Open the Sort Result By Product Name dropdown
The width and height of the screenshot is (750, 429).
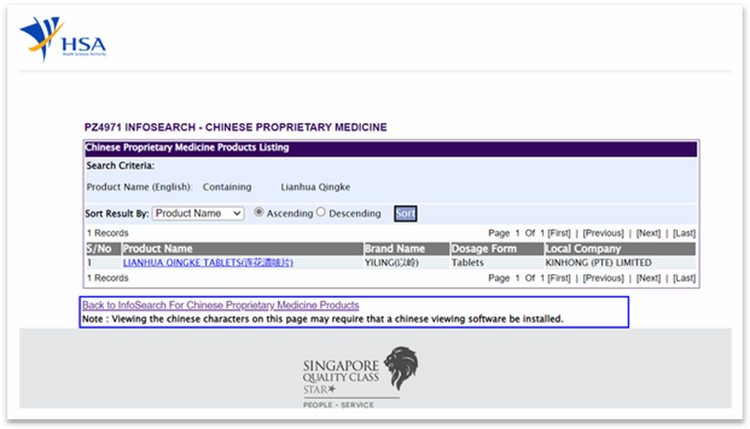point(198,213)
